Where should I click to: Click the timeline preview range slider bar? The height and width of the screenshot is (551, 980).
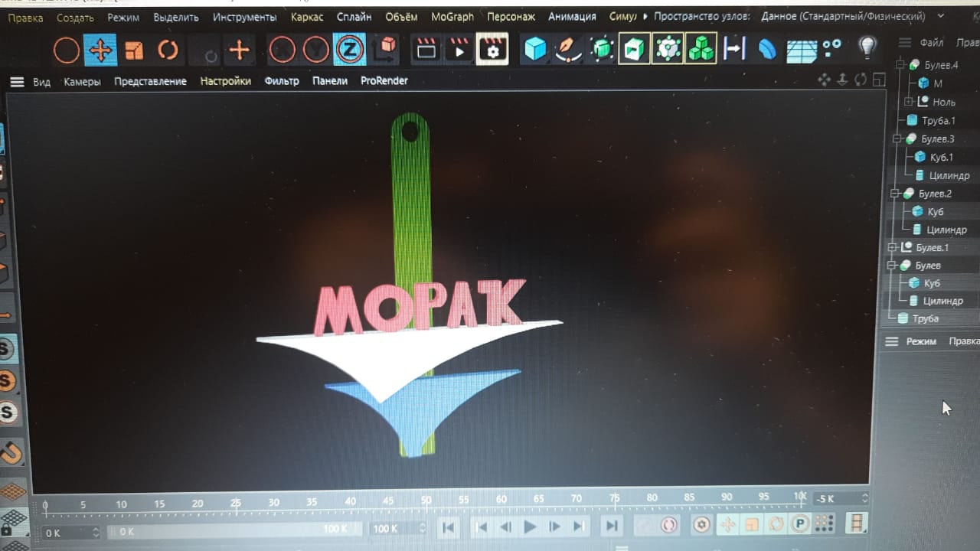click(x=230, y=530)
